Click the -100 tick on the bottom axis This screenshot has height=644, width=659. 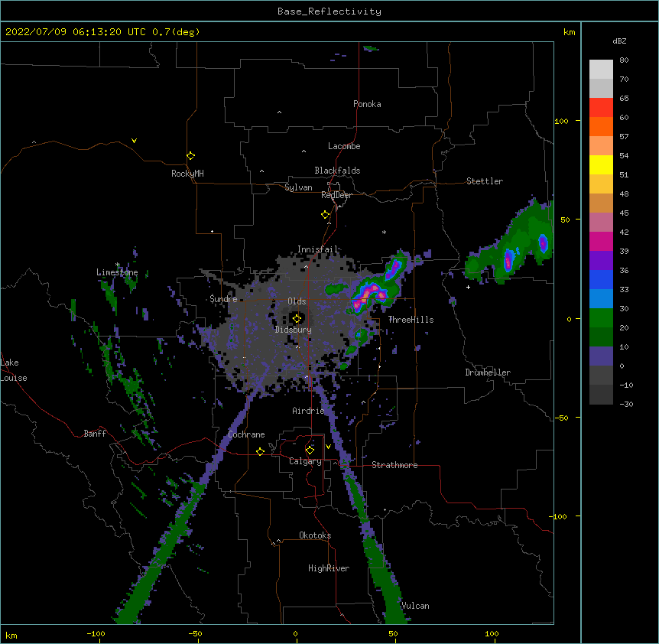pos(96,634)
